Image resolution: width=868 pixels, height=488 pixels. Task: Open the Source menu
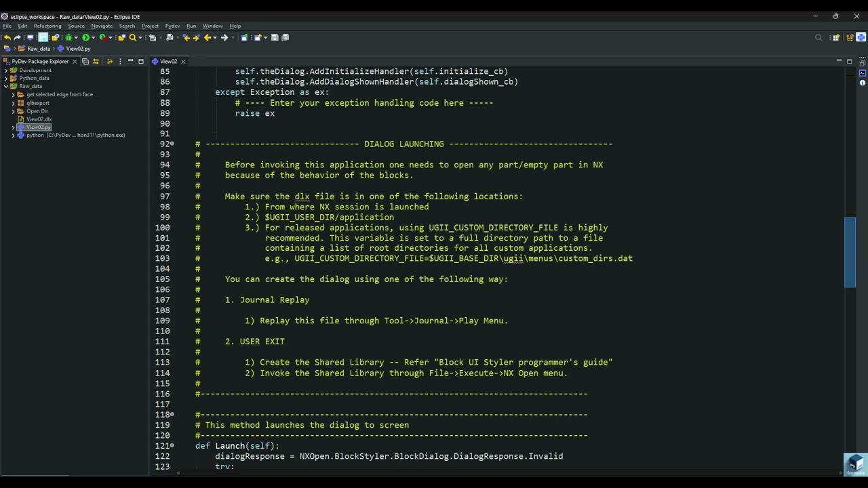76,26
